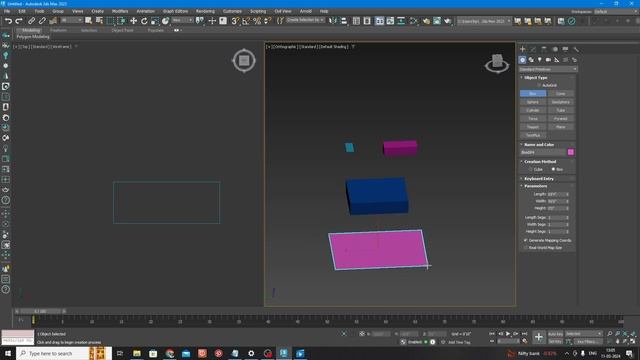
Task: Click the Cone primitive button
Action: tap(560, 93)
